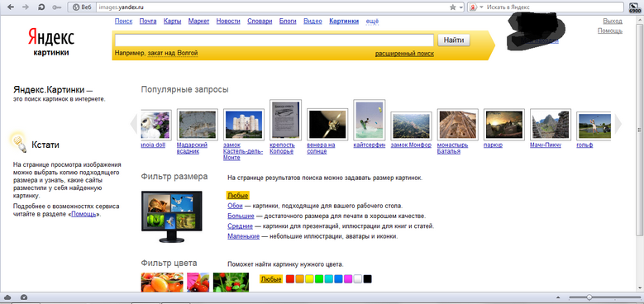Click the browser address bar images.yandex.ru
The image size is (644, 304).
[x=271, y=7]
